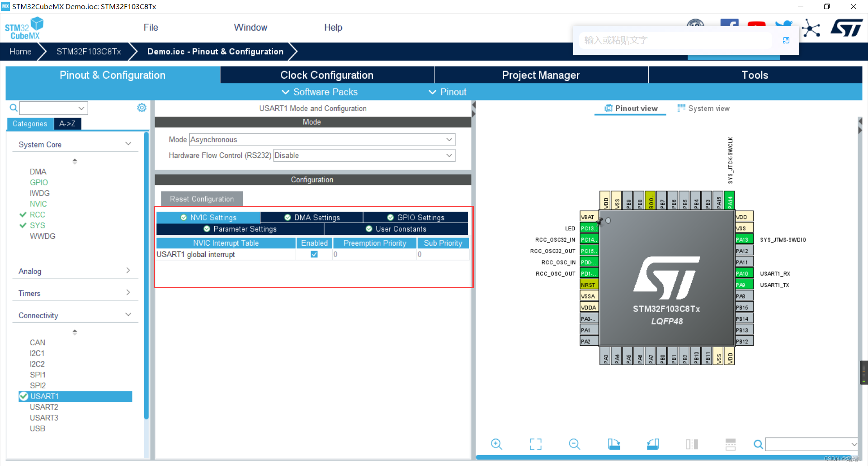868x466 pixels.
Task: Open the Mode Asynchronous dropdown
Action: pos(322,139)
